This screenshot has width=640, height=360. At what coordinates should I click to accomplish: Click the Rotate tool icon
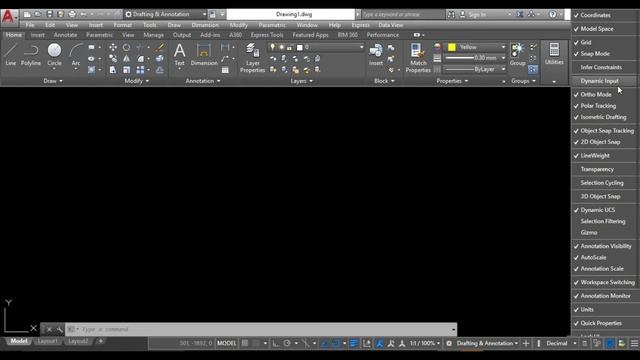[127, 47]
